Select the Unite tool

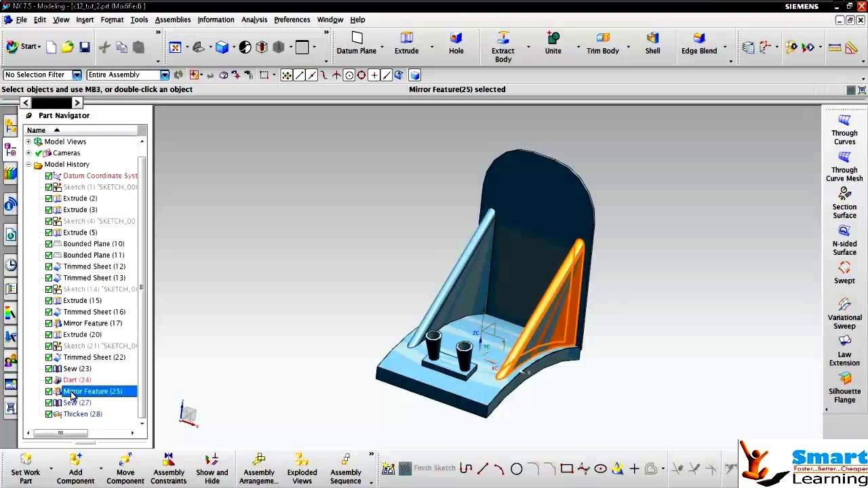click(x=553, y=44)
